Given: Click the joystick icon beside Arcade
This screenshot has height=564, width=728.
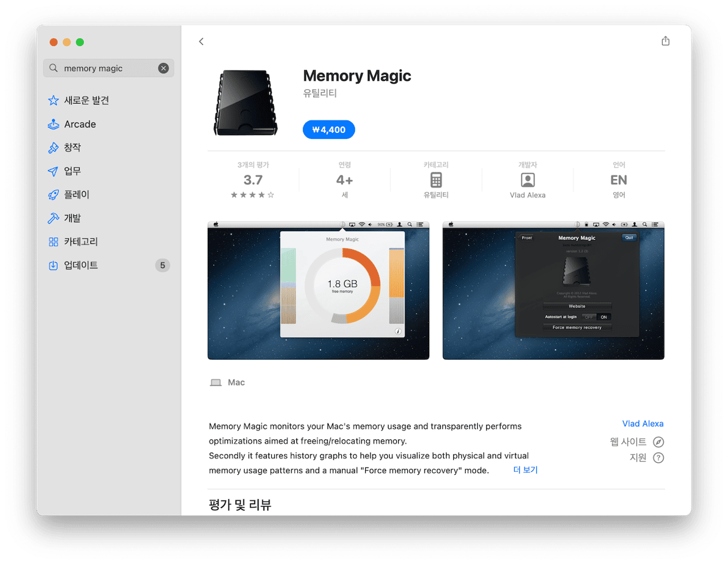Looking at the screenshot, I should coord(53,124).
